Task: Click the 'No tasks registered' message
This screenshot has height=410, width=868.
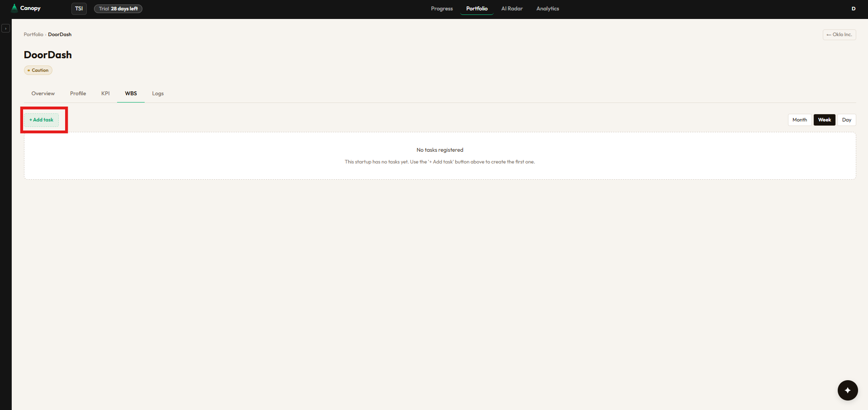Action: coord(440,150)
